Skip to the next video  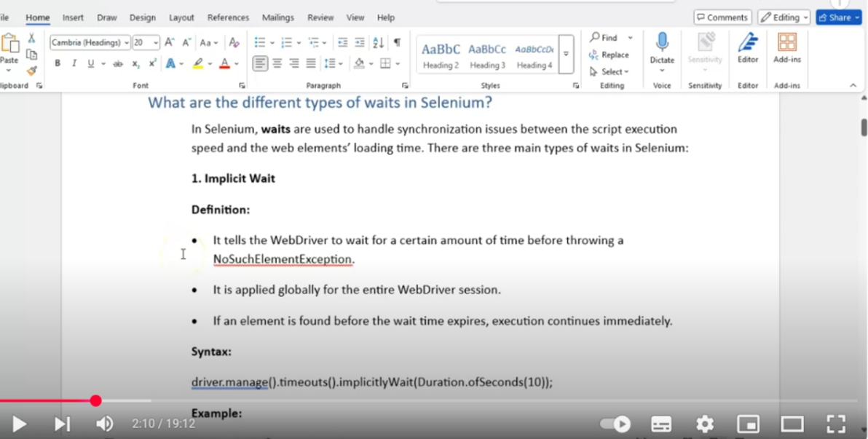(x=62, y=424)
